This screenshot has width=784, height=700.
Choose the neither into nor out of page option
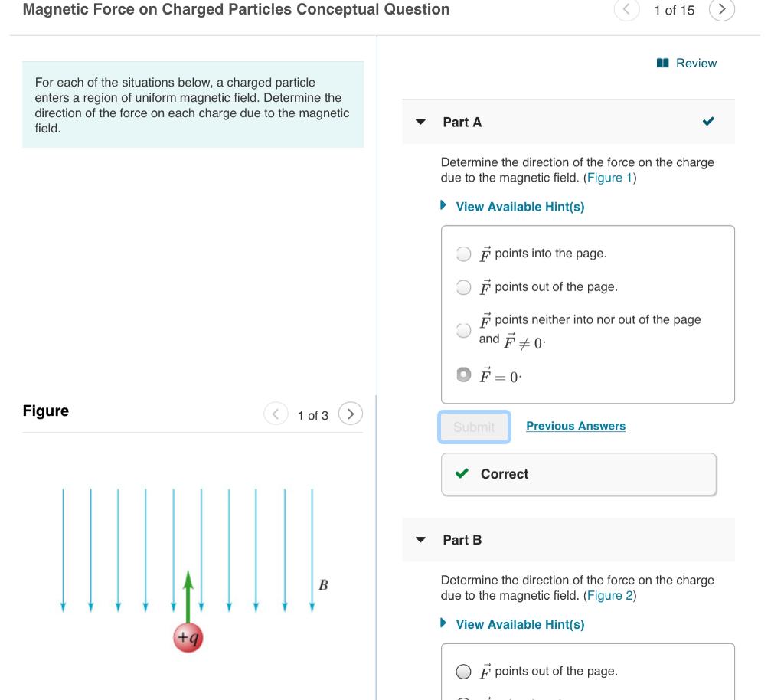tap(463, 330)
